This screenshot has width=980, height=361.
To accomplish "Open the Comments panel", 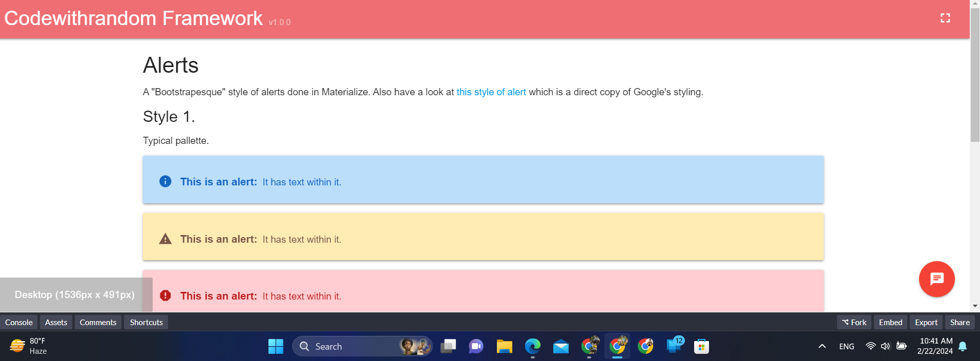I will [x=98, y=322].
